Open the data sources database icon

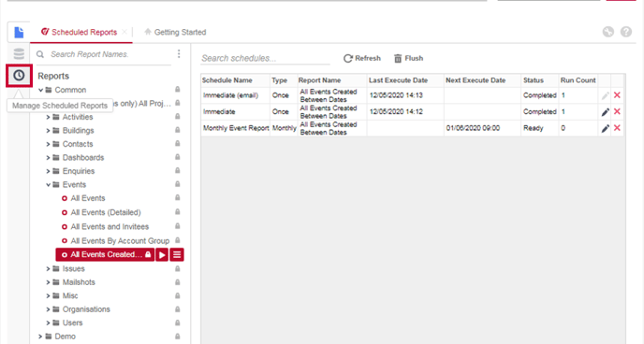(19, 53)
